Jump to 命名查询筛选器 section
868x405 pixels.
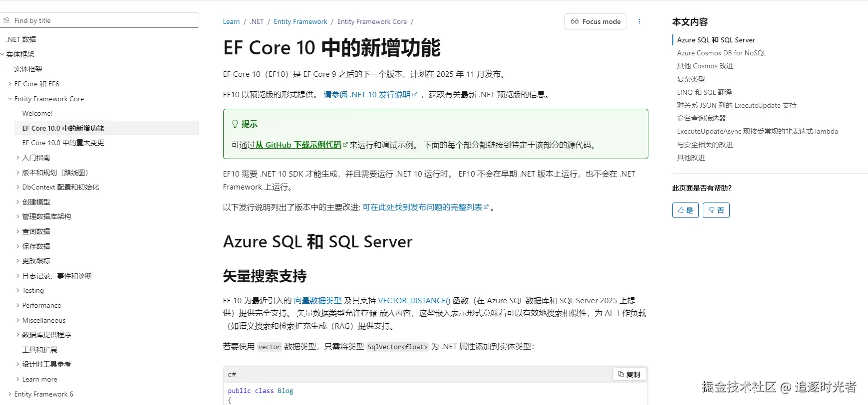click(x=701, y=118)
